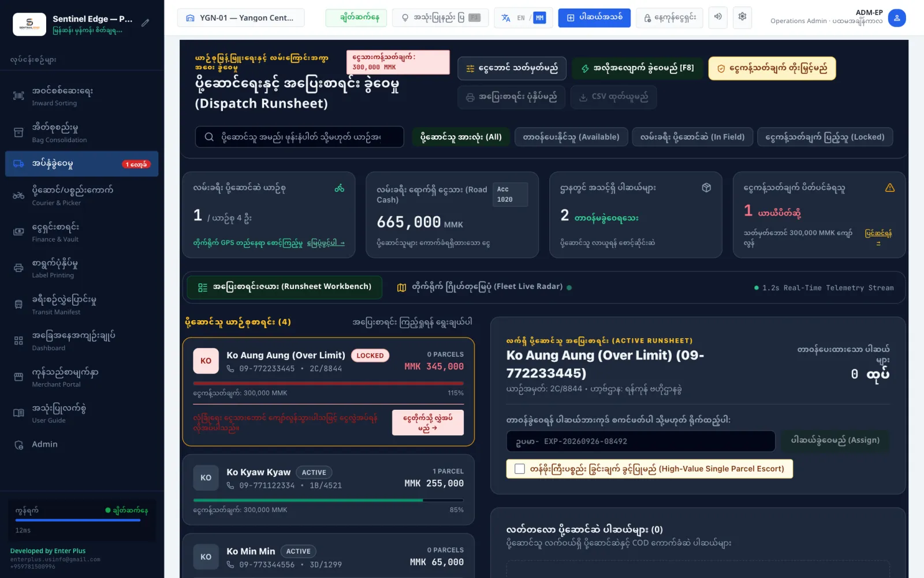This screenshot has width=924, height=578.
Task: Click the cash float settings button with slider icon
Action: [x=512, y=68]
